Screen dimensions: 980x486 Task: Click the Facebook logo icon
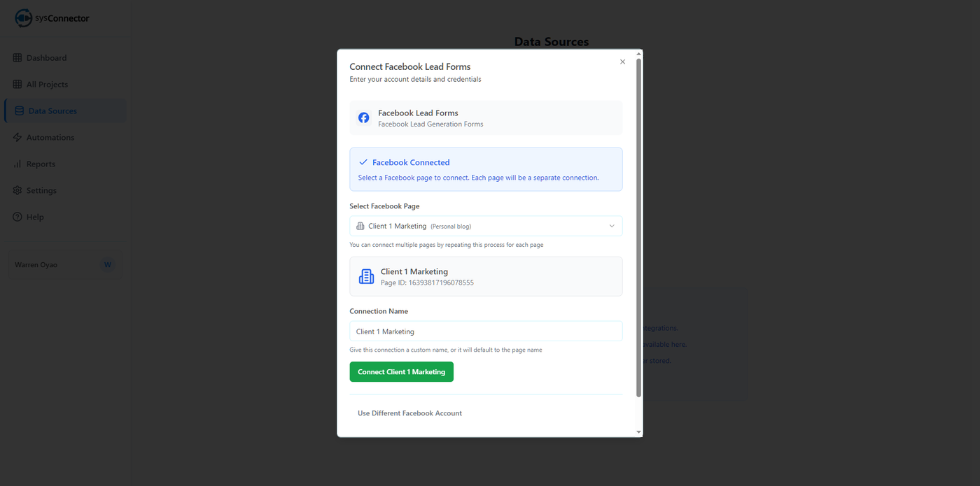[x=364, y=117]
